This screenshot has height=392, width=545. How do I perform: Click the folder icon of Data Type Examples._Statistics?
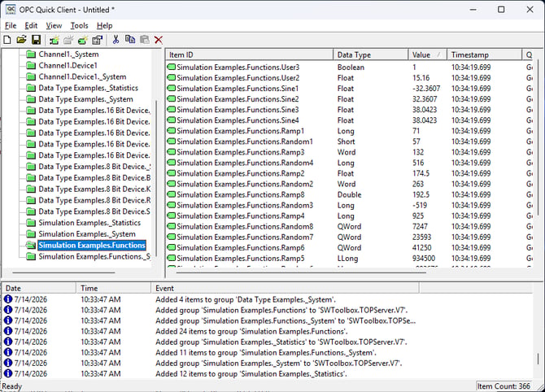click(x=31, y=88)
